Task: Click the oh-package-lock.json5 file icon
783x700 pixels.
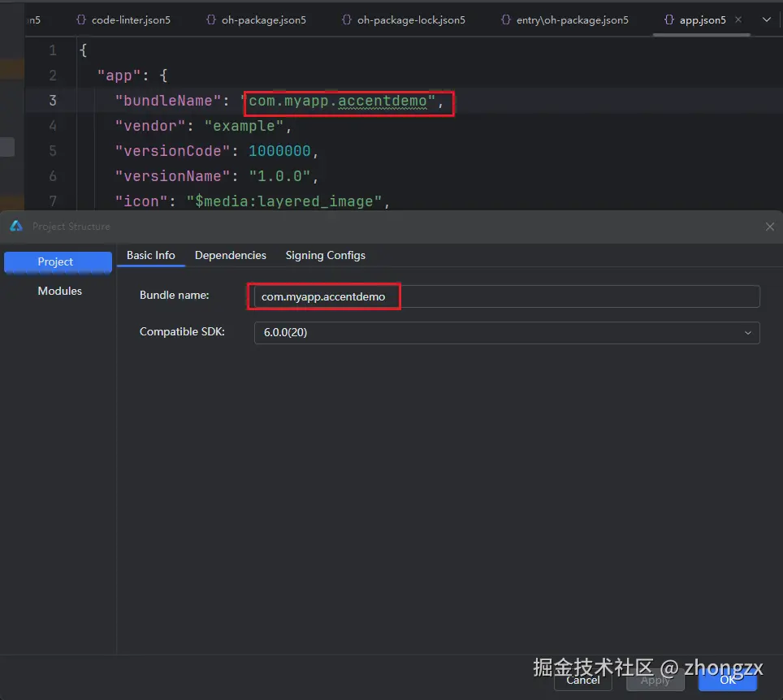Action: [347, 20]
